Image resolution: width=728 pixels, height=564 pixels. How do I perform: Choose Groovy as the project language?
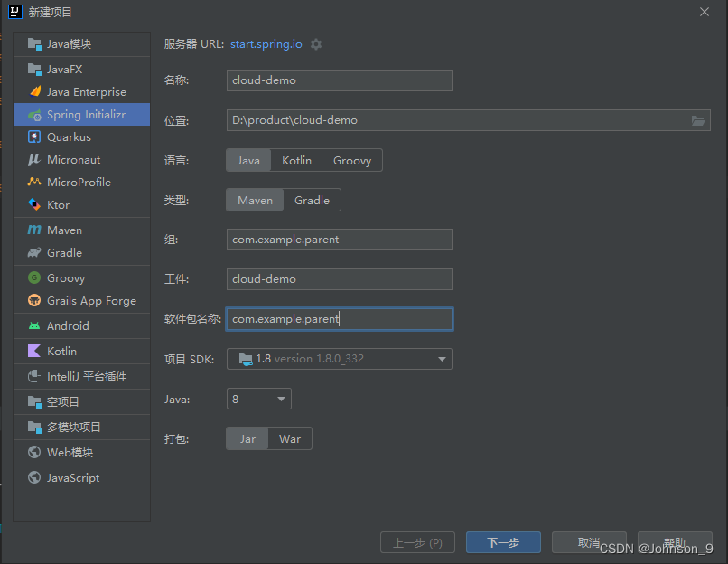(x=352, y=159)
